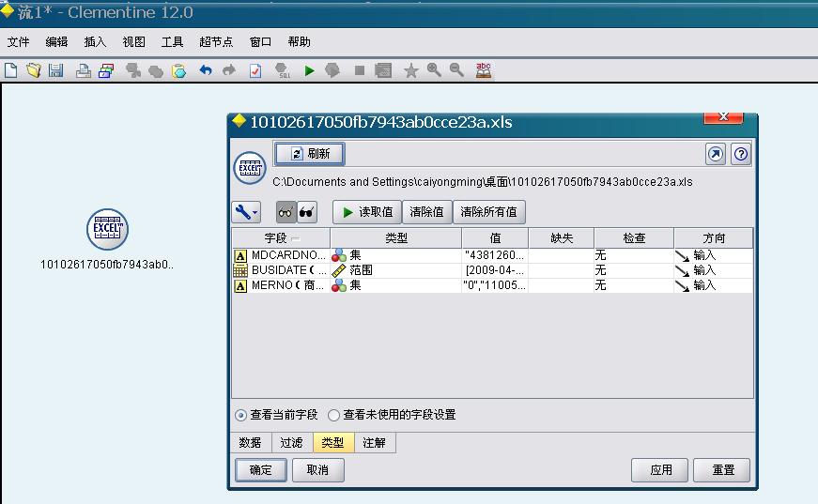
Task: Zoom out with magnifier minus icon
Action: (x=456, y=70)
